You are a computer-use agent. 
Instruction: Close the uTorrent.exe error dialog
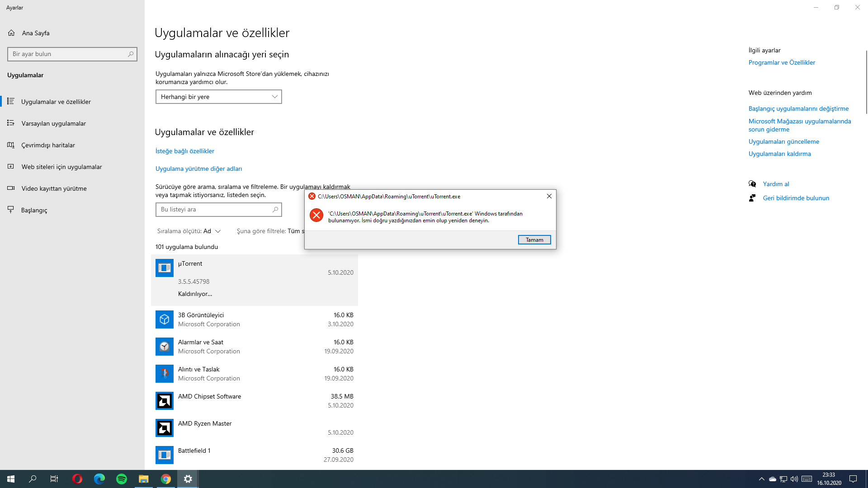click(549, 196)
